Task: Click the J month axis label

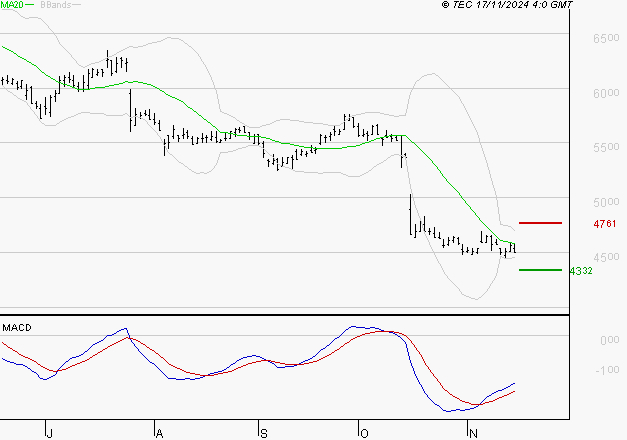Action: point(50,434)
